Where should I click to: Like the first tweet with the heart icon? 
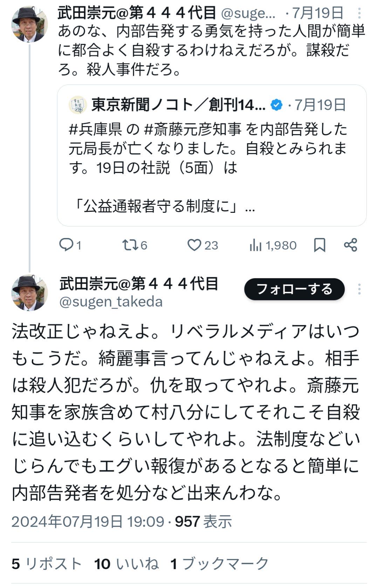point(194,245)
